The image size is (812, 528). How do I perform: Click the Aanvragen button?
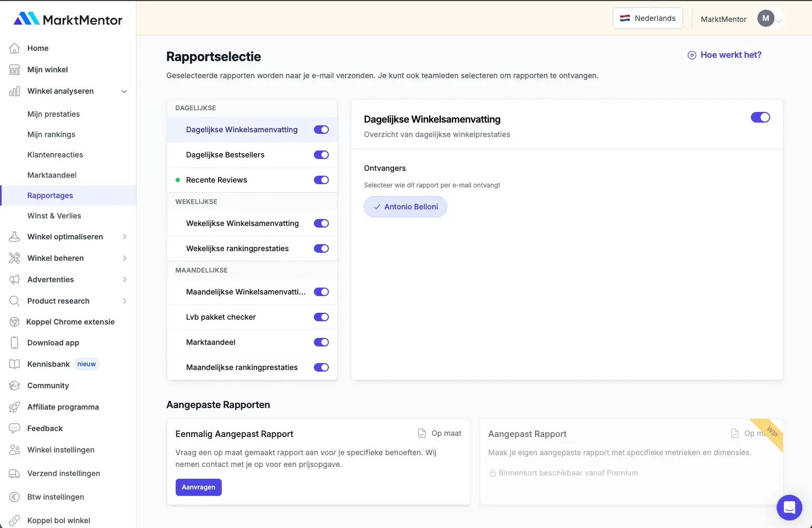[x=198, y=487]
